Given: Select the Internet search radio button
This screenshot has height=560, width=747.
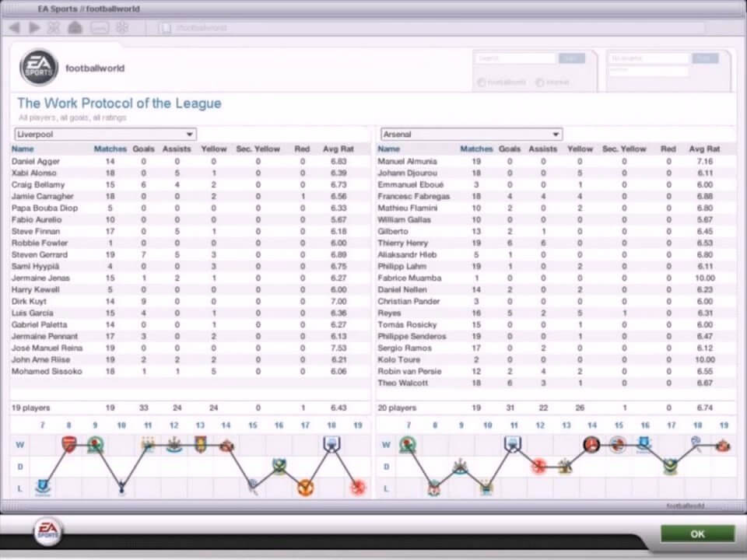Looking at the screenshot, I should tap(540, 82).
